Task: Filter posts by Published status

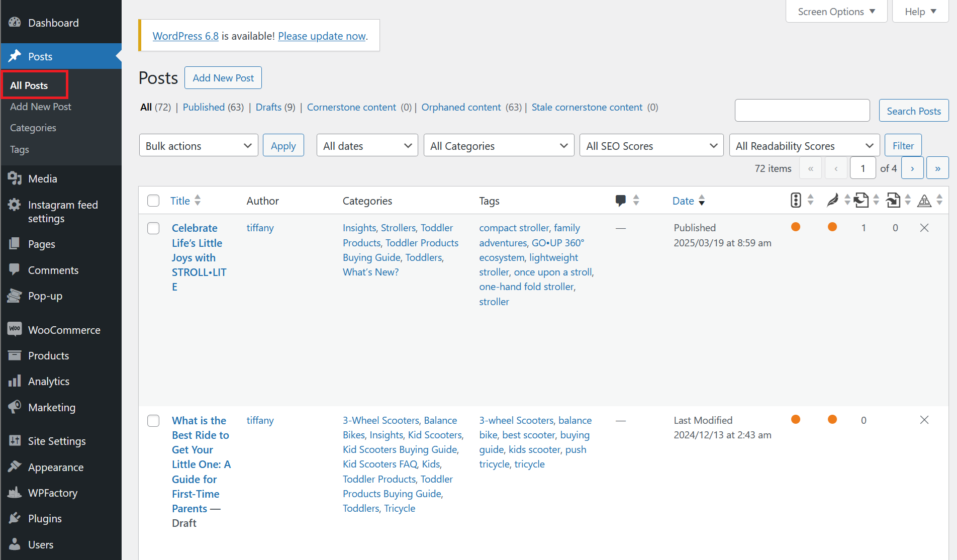Action: click(x=204, y=107)
